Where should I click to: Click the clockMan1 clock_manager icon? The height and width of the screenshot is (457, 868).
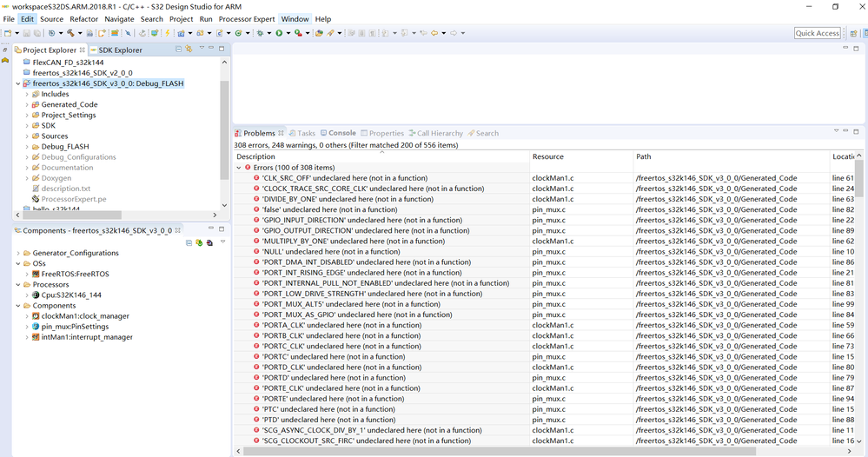click(x=36, y=316)
